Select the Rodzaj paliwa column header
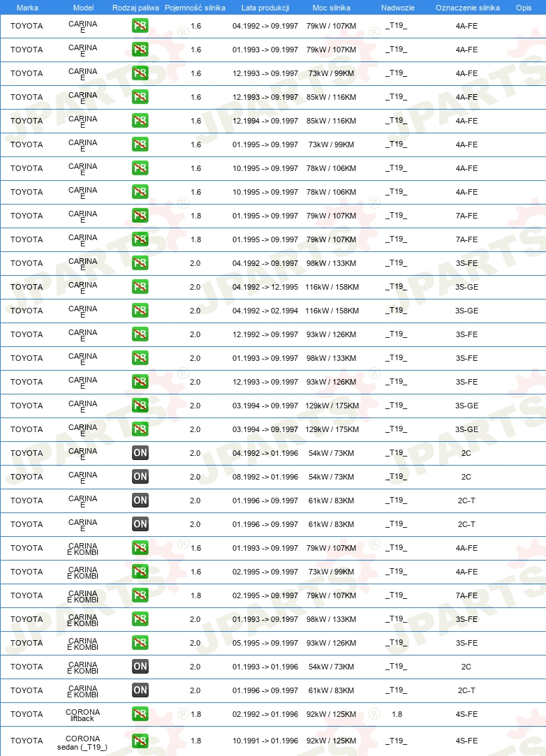The width and height of the screenshot is (546, 756). (x=135, y=8)
